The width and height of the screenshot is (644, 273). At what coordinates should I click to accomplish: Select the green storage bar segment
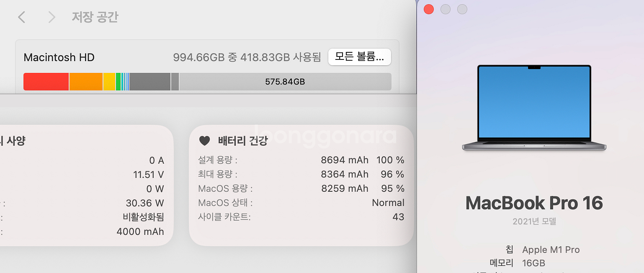(x=118, y=82)
